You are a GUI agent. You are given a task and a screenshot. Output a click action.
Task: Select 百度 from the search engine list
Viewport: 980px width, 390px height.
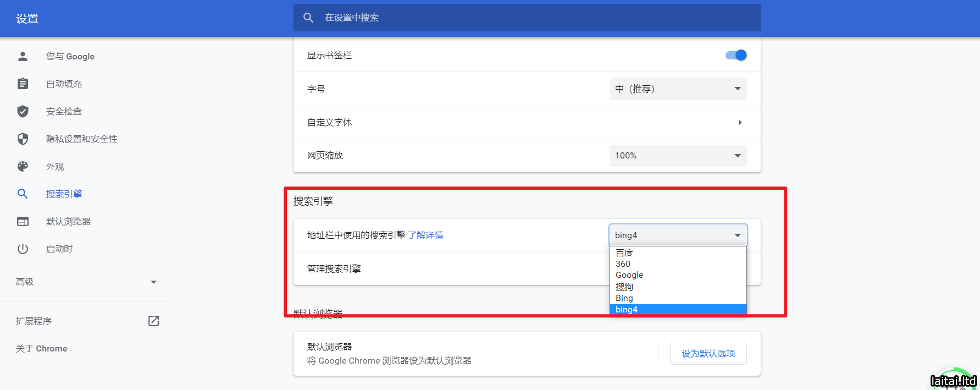pos(624,252)
